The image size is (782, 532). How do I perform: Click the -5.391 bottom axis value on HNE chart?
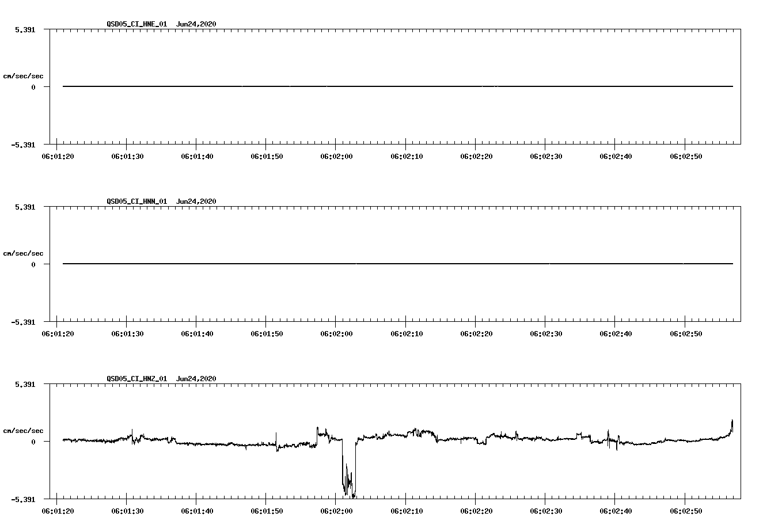(24, 145)
